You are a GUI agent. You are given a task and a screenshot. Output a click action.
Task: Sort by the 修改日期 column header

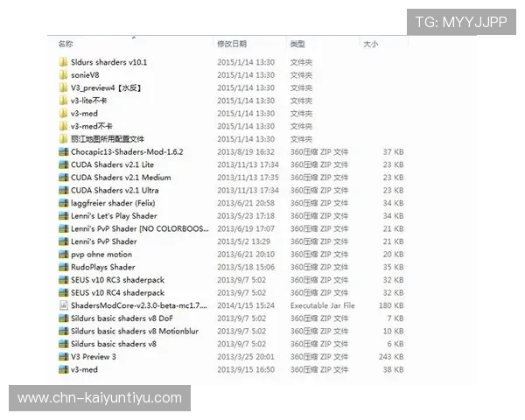click(232, 44)
